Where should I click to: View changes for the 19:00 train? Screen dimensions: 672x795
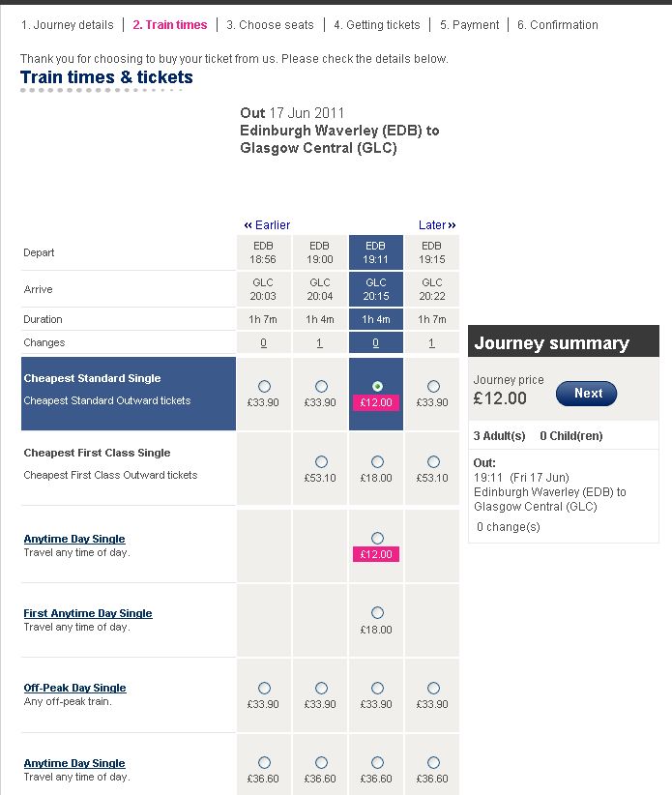click(x=321, y=343)
